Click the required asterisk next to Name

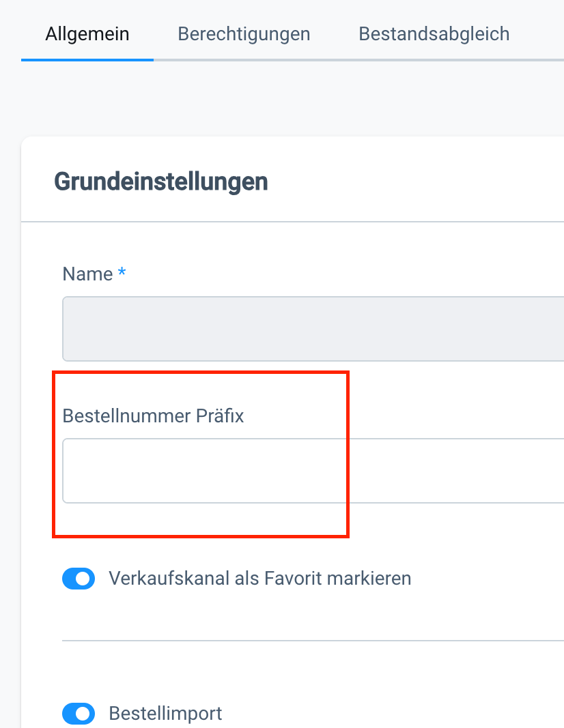pos(122,272)
